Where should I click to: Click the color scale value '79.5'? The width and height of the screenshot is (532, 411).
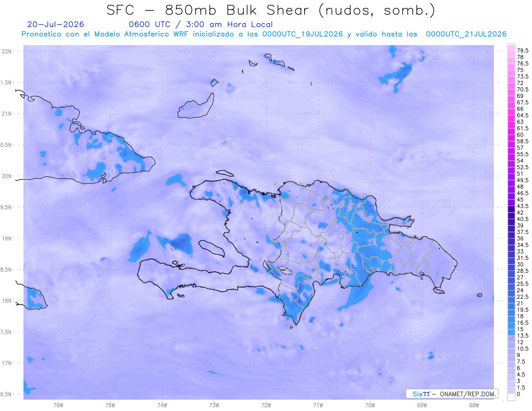(522, 51)
